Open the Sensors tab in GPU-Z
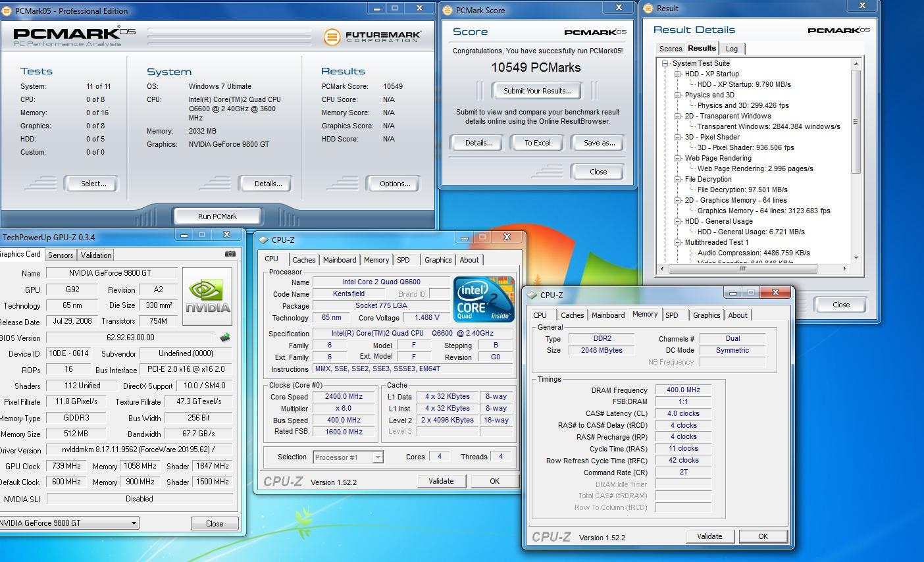 [x=61, y=255]
